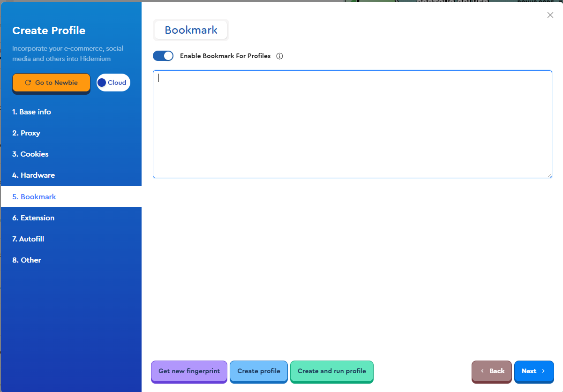The height and width of the screenshot is (392, 563).
Task: Open the Extension step
Action: click(33, 218)
